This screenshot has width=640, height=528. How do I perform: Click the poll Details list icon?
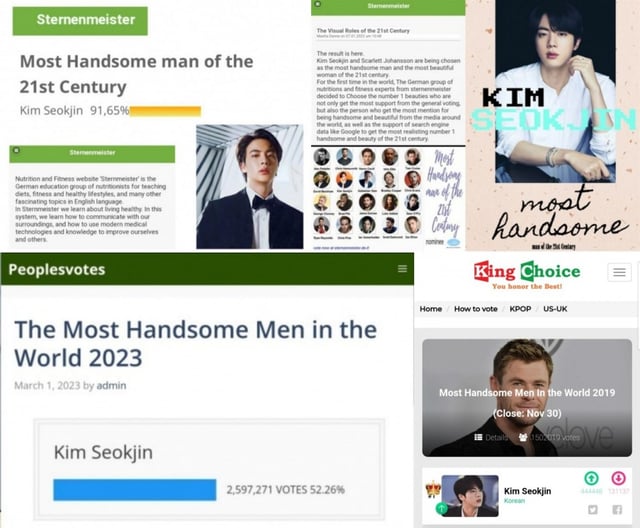tap(478, 437)
